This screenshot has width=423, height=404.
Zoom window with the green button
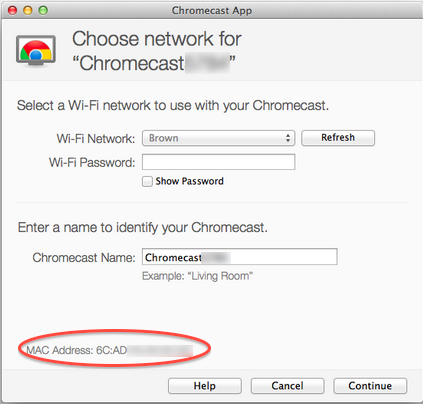tap(43, 10)
